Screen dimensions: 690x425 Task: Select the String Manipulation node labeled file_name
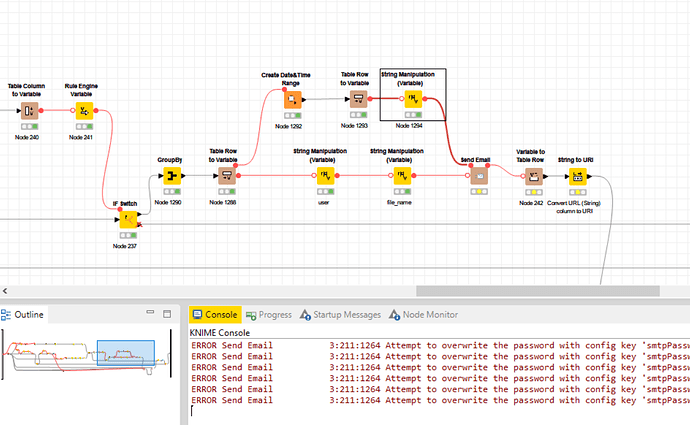402,176
